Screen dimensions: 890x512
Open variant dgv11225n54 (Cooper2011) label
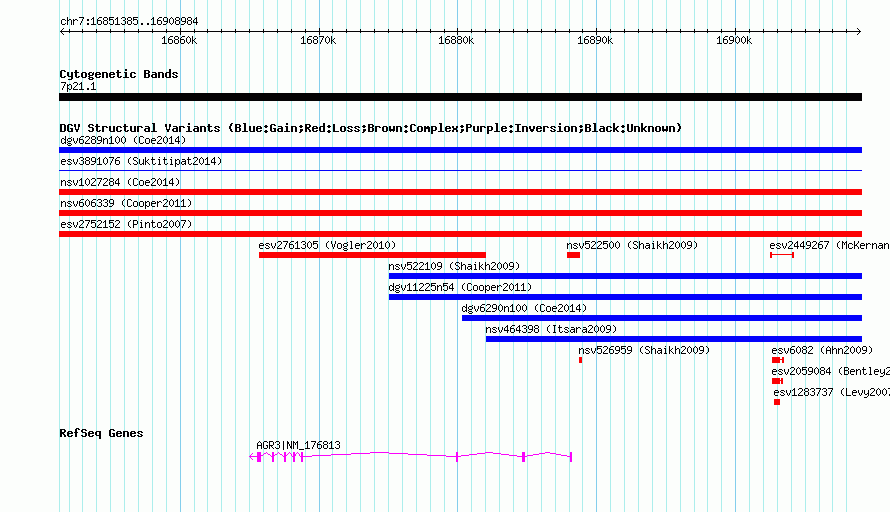(x=460, y=287)
